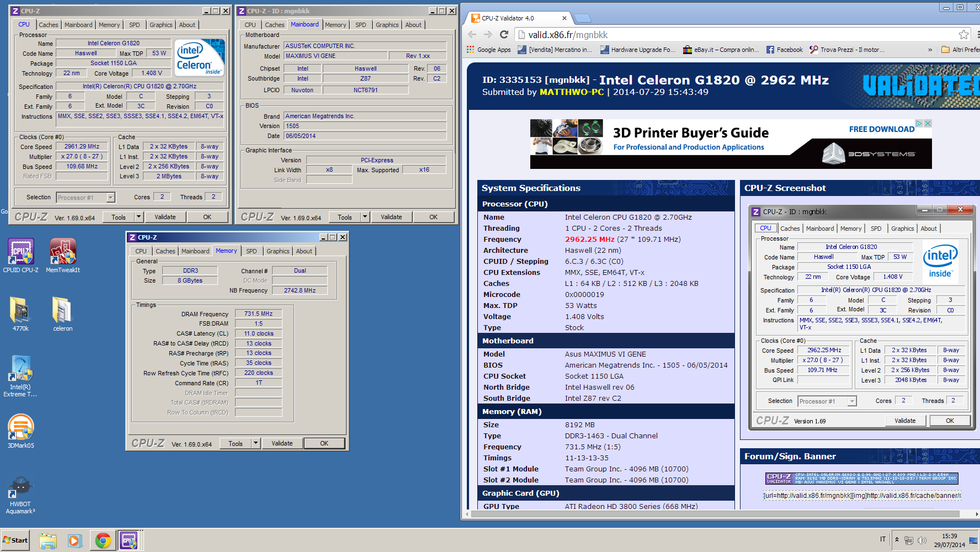Image resolution: width=980 pixels, height=552 pixels.
Task: Select Graphics tab in Mainboard window
Action: coord(387,25)
